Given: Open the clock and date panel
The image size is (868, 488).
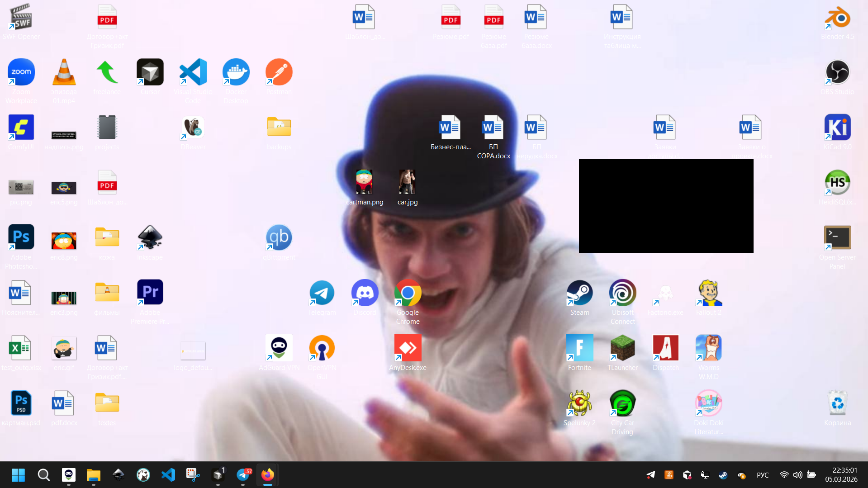Looking at the screenshot, I should [841, 475].
